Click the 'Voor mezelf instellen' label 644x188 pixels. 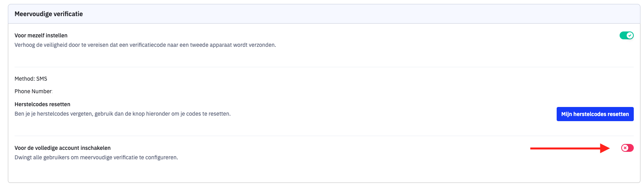click(41, 35)
